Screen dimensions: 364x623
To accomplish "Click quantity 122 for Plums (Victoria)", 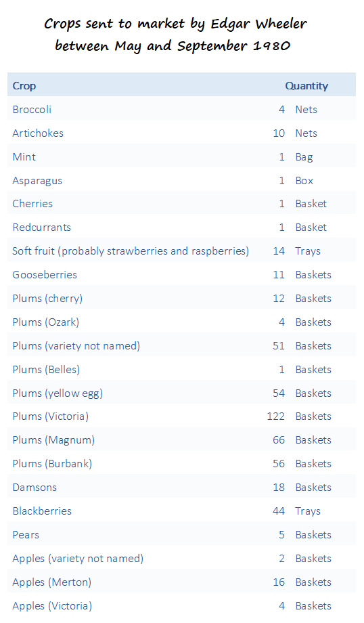I will [275, 416].
